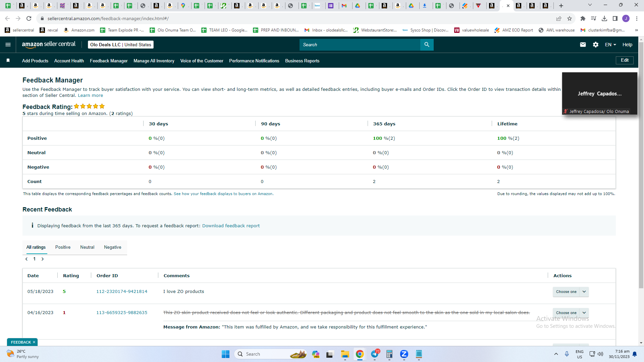Image resolution: width=644 pixels, height=362 pixels.
Task: Show more bookmarks with the overflow chevron
Action: pos(636,30)
